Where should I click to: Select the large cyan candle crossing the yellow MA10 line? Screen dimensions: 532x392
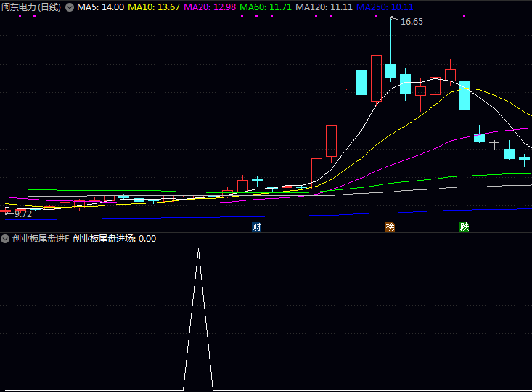pos(465,95)
